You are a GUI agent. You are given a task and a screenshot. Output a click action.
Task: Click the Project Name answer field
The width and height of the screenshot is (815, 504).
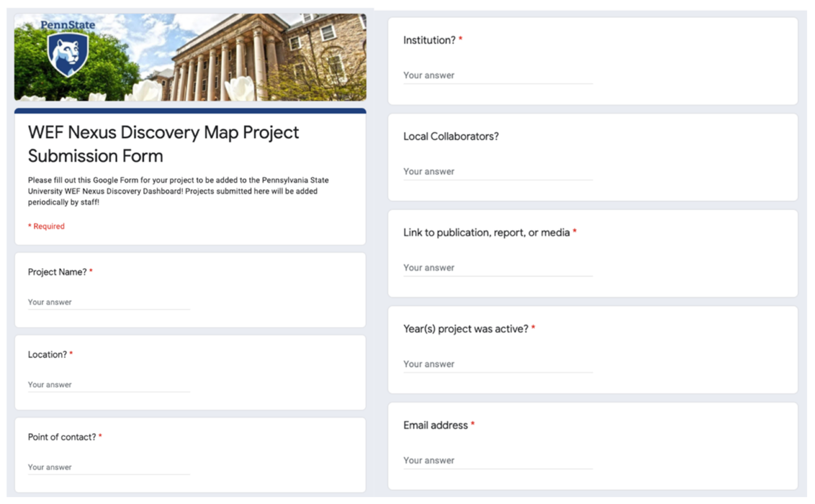[109, 302]
